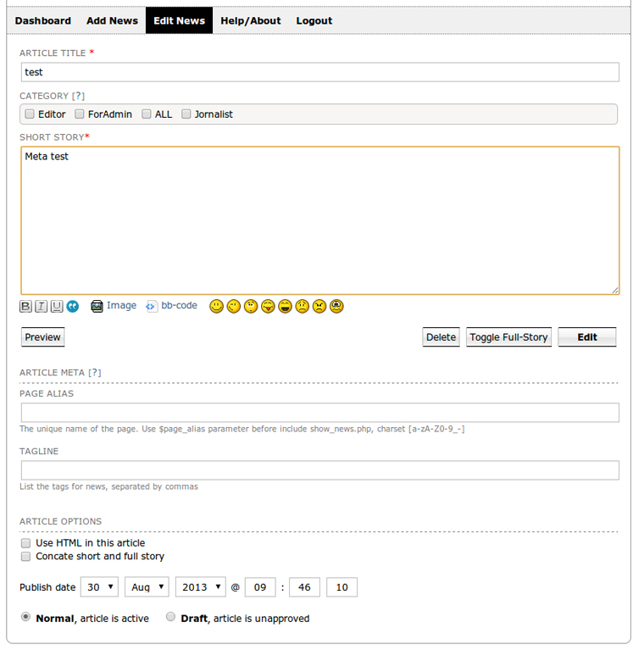
Task: Insert a quote with the blue quote icon
Action: [73, 307]
